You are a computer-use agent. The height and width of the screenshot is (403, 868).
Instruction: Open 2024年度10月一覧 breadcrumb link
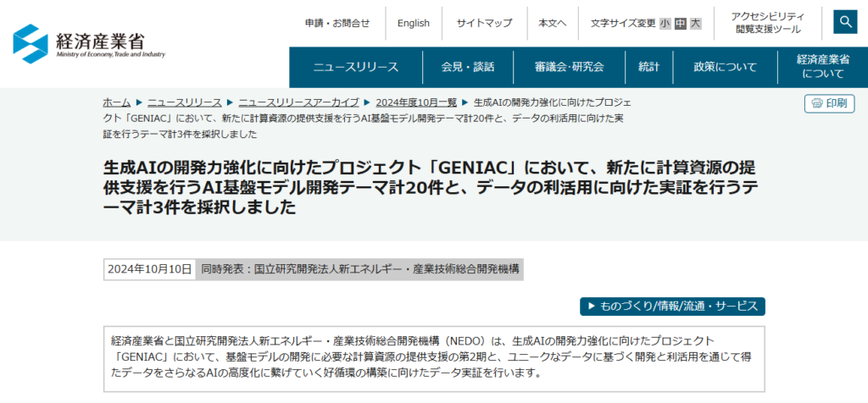416,102
